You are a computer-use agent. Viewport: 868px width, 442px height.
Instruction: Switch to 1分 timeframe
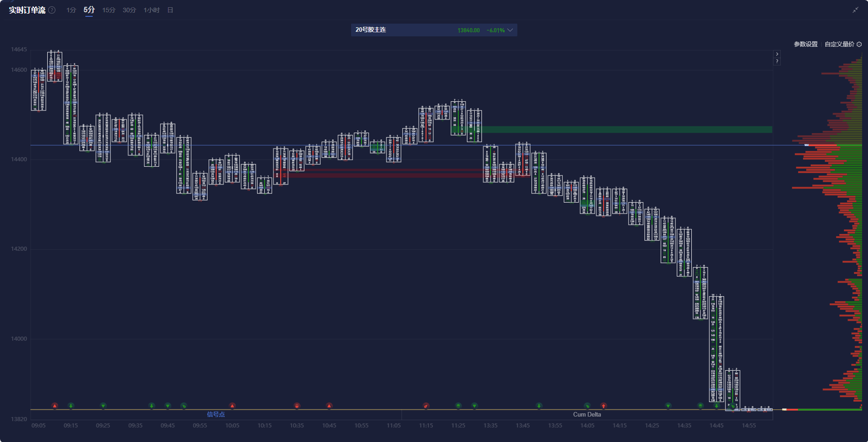click(x=71, y=10)
